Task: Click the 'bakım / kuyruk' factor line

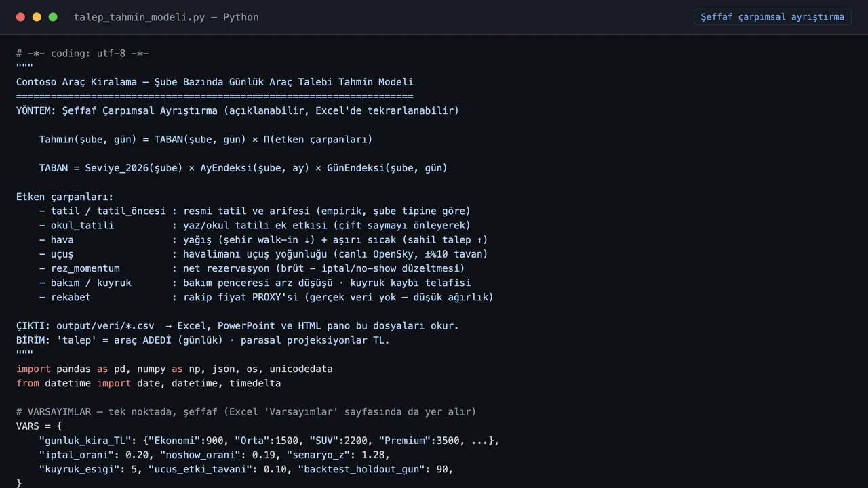Action: tap(255, 283)
